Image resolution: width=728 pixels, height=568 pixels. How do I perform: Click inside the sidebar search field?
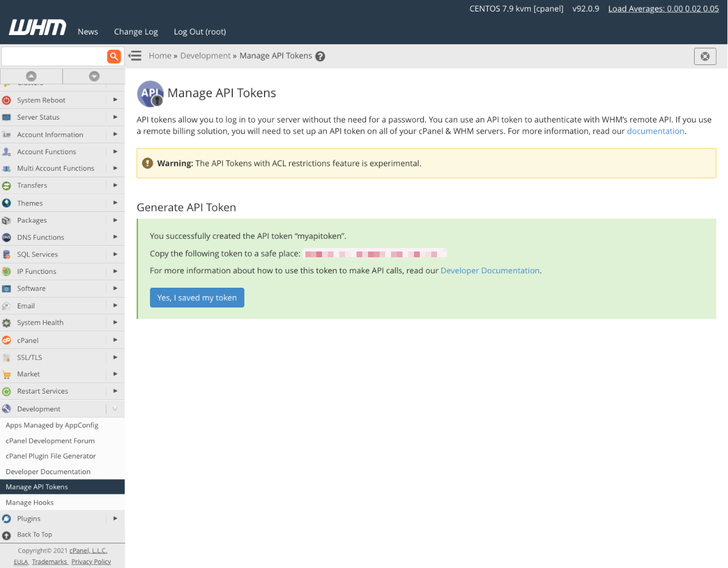click(55, 56)
